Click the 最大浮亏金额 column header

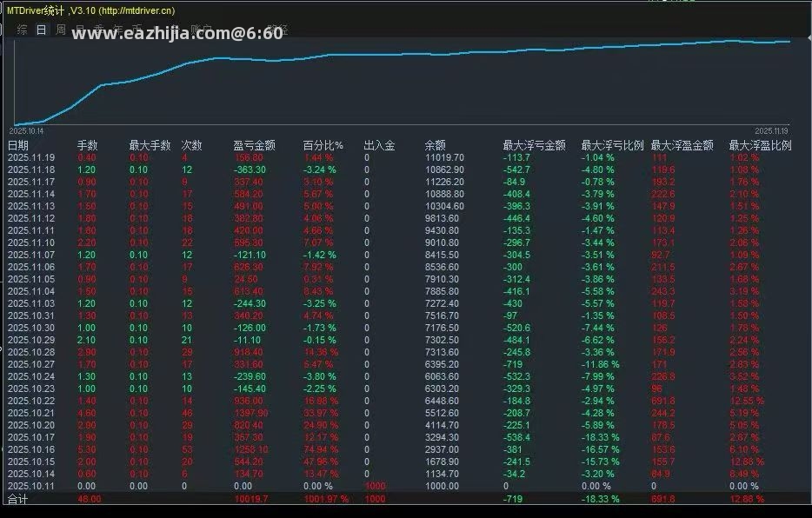(x=534, y=145)
